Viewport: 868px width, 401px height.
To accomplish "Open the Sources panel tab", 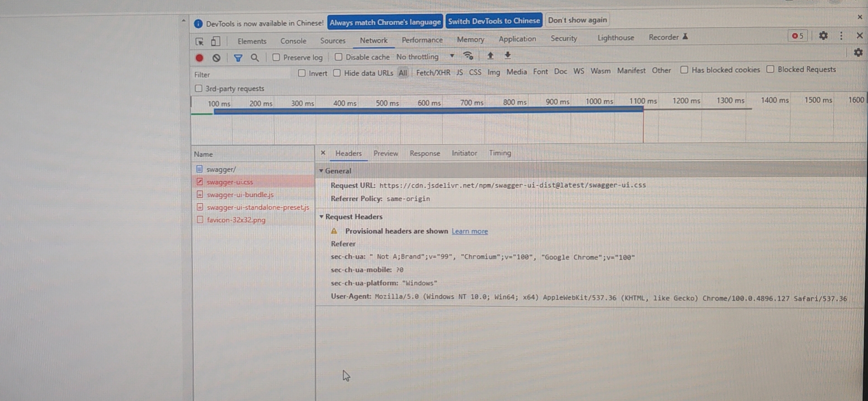I will tap(333, 41).
